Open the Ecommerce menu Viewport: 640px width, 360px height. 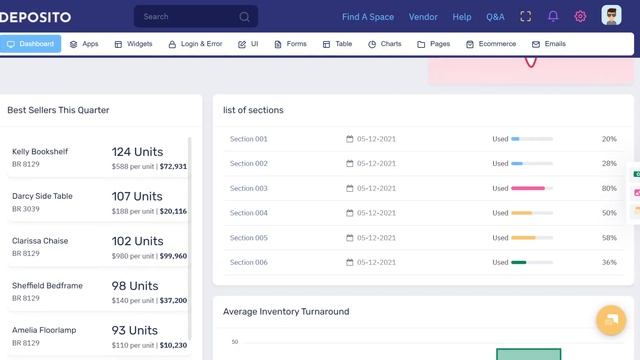[x=491, y=44]
